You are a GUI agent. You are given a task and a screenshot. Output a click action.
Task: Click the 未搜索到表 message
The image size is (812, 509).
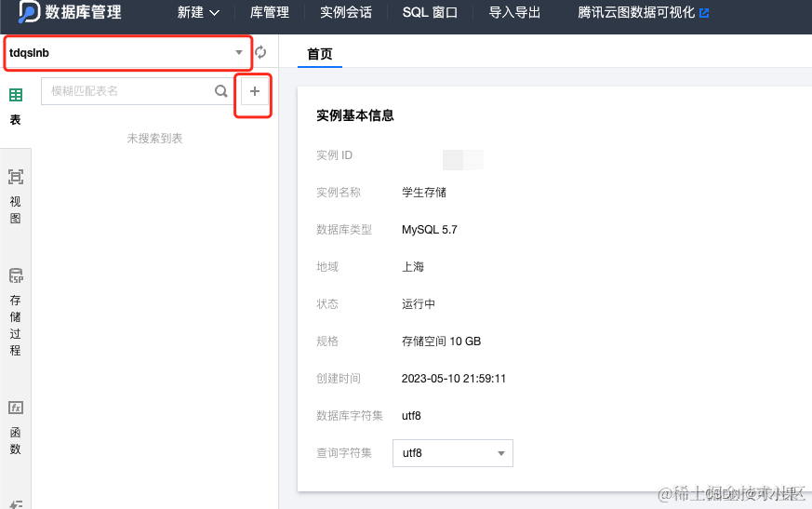[154, 139]
